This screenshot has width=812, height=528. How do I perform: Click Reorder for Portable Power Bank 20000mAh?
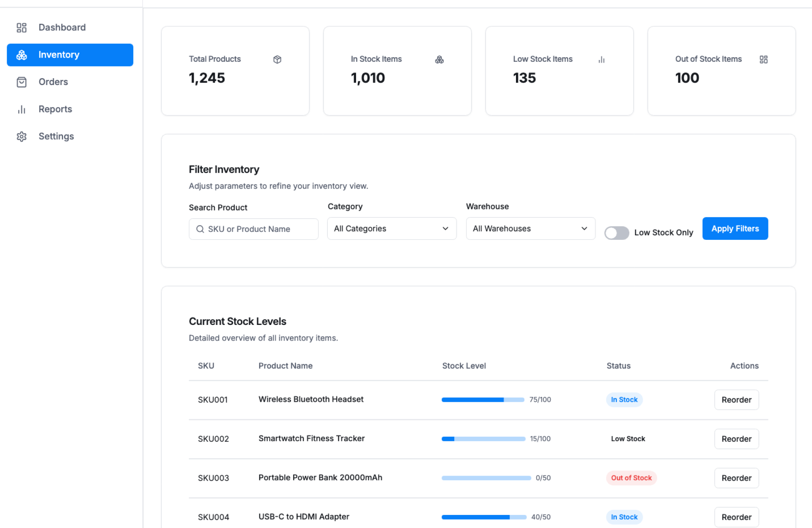click(x=736, y=478)
